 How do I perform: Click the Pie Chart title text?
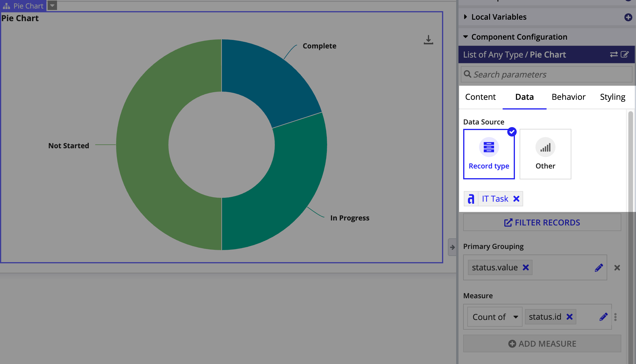pyautogui.click(x=20, y=18)
